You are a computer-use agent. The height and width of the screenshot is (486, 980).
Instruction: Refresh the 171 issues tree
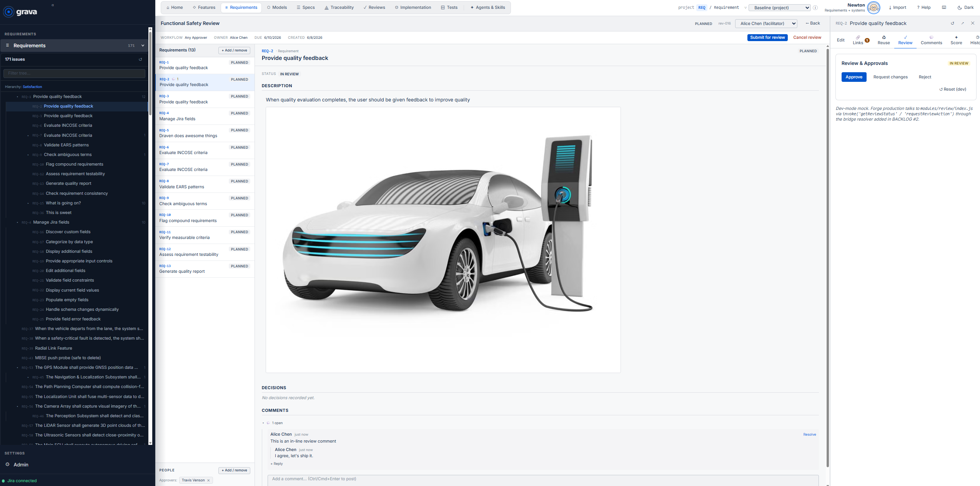coord(140,60)
